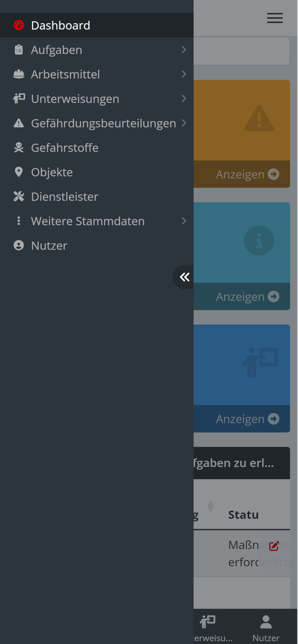Click Anzeigen on the blue training card
The height and width of the screenshot is (644, 298).
(x=247, y=419)
